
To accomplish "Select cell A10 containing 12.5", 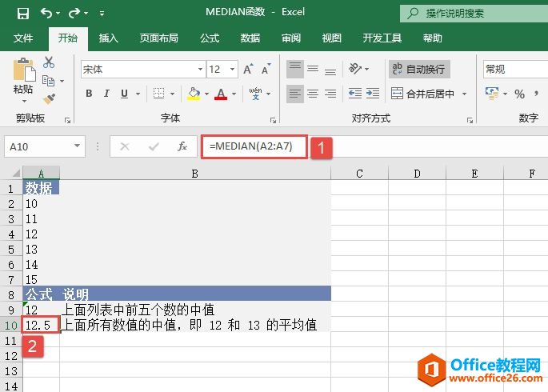I will point(41,325).
